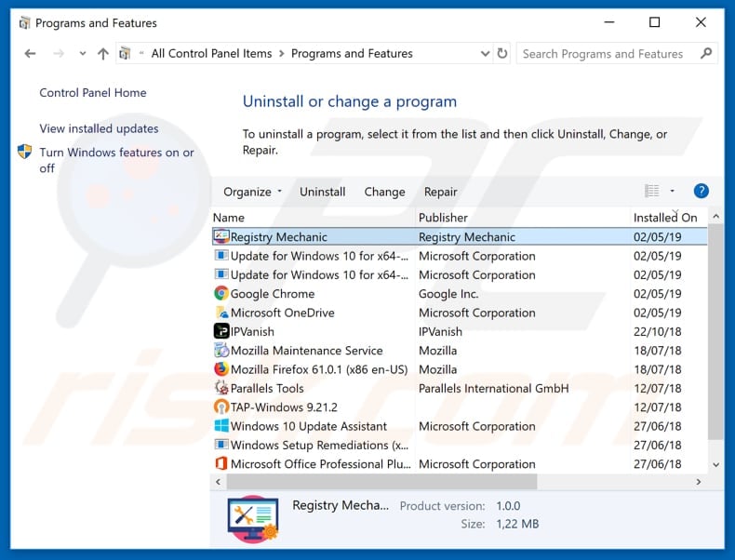Viewport: 735px width, 560px height.
Task: Click the Search Programs and Features field
Action: 603,54
